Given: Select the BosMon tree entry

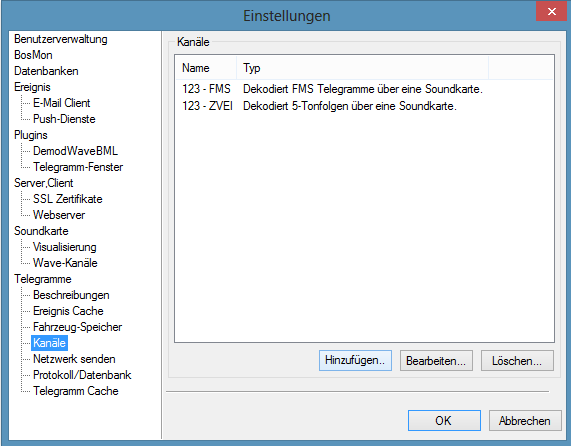Looking at the screenshot, I should (33, 55).
